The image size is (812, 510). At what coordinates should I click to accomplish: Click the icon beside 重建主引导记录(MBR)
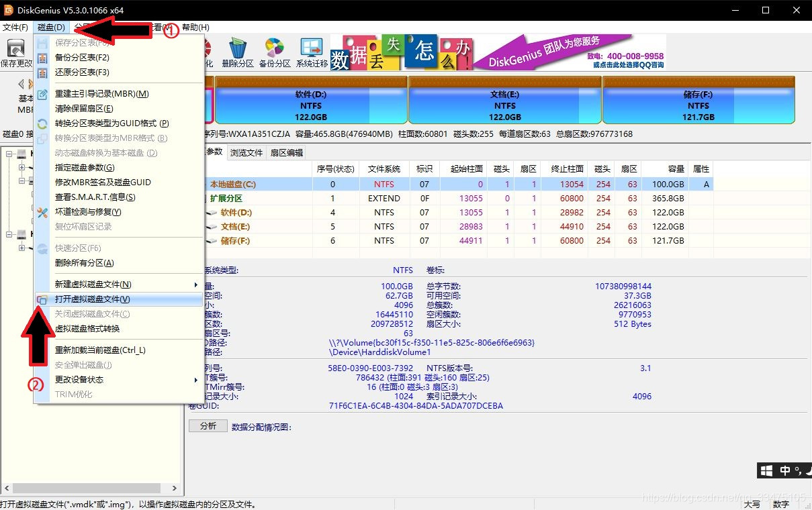42,94
